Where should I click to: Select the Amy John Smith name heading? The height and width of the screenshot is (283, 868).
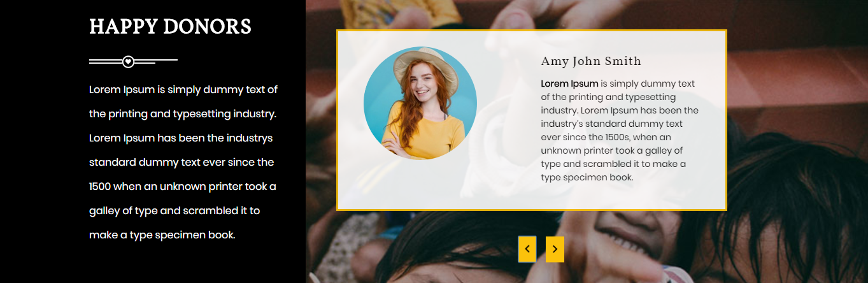tap(591, 62)
